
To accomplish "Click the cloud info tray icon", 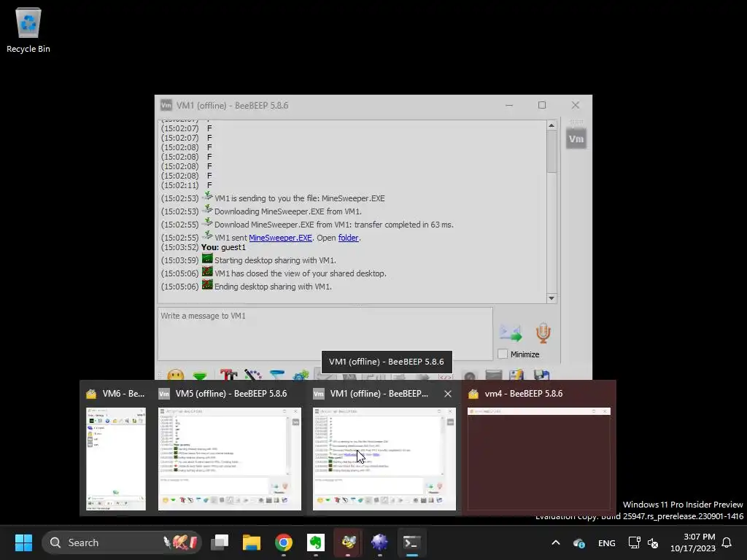I will pyautogui.click(x=578, y=542).
